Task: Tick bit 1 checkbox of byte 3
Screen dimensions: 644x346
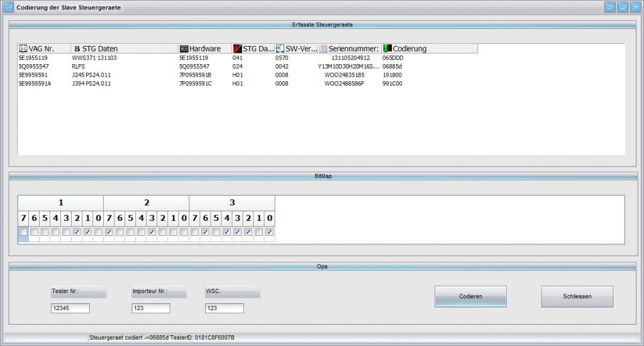Action: 258,233
